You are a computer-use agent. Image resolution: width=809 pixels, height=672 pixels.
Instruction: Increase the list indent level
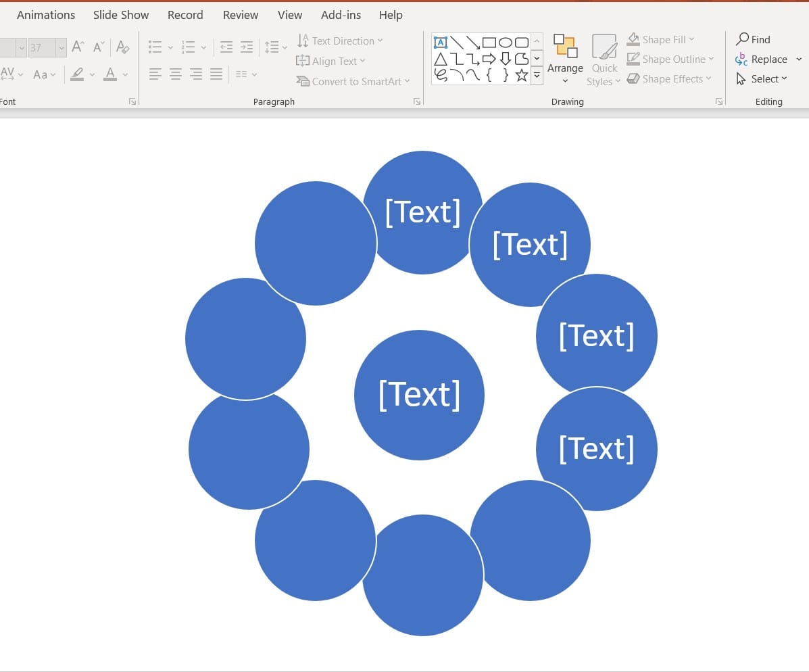pos(247,47)
